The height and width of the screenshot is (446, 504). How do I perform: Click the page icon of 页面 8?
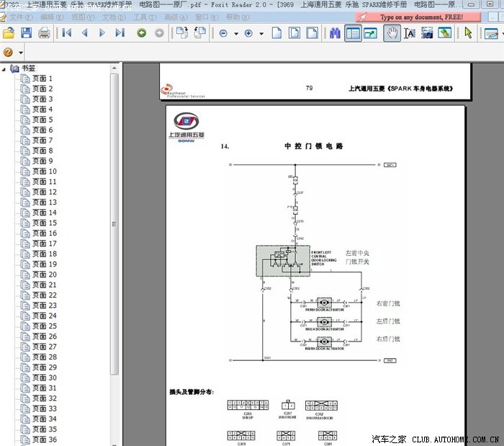tap(25, 151)
